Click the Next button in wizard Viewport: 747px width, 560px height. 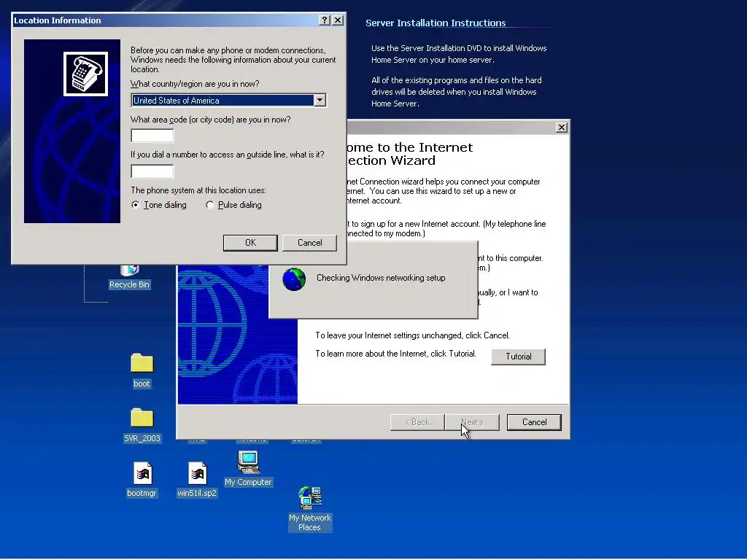click(x=472, y=422)
